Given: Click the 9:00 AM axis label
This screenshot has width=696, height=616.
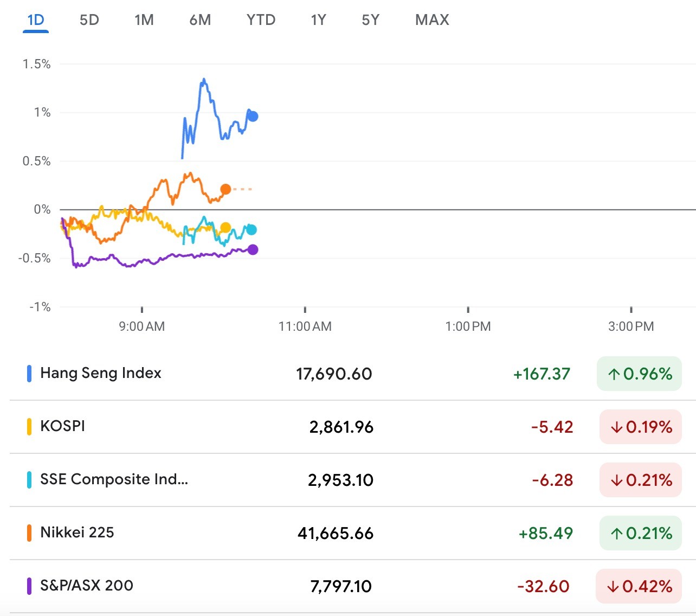Looking at the screenshot, I should pyautogui.click(x=142, y=326).
